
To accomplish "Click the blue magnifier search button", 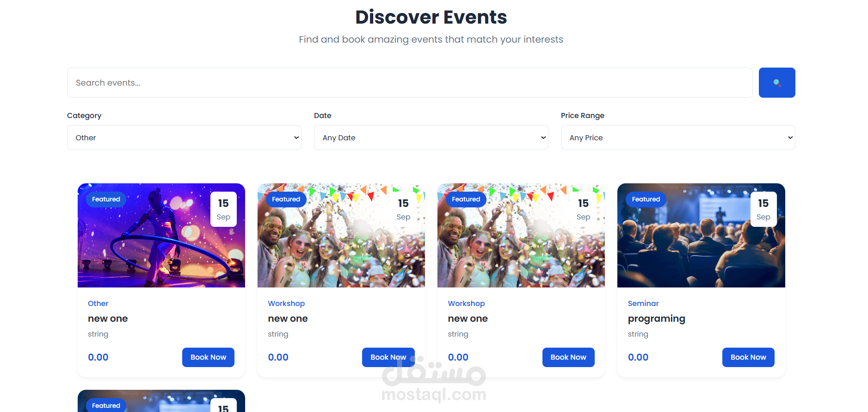I will coord(777,82).
